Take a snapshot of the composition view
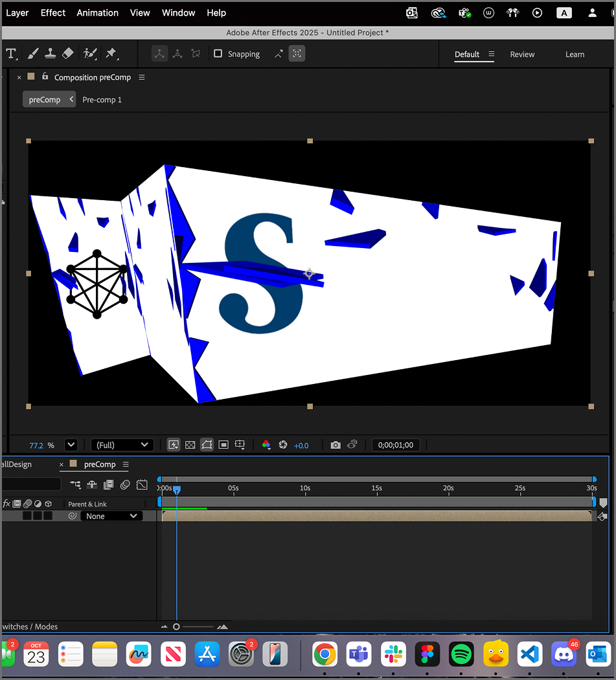 (336, 445)
